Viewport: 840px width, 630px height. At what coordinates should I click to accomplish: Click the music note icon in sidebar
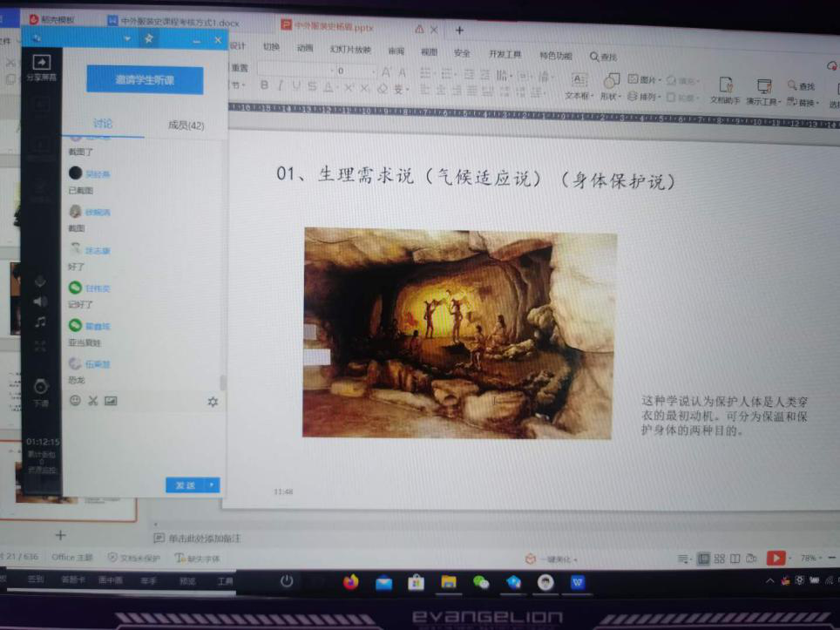tap(40, 322)
